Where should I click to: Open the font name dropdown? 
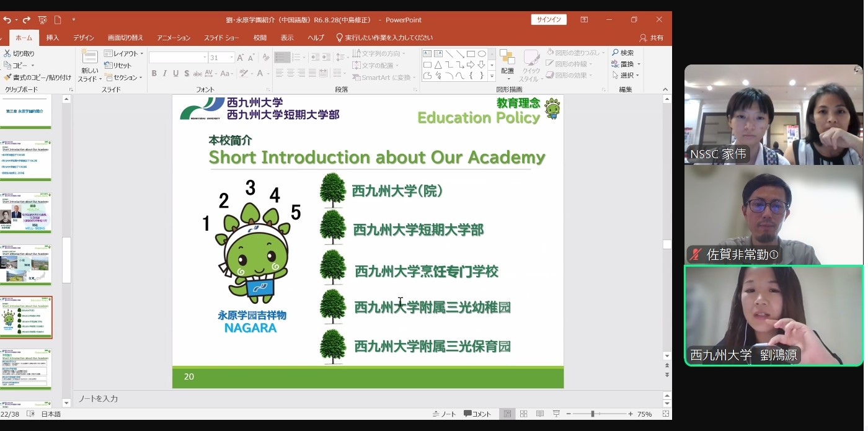[x=205, y=58]
